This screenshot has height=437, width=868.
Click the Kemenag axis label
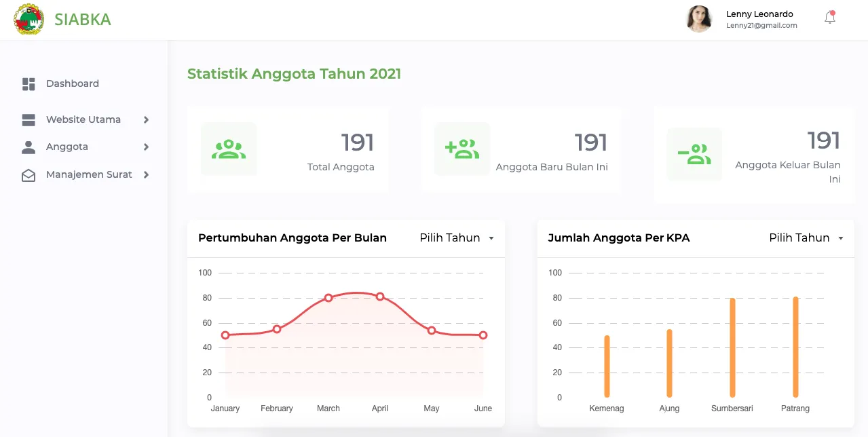pos(607,408)
